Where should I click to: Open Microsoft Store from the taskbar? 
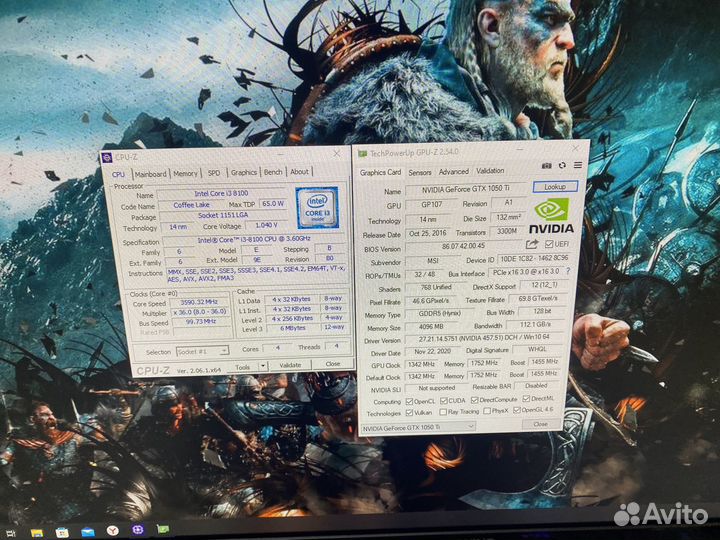point(62,533)
